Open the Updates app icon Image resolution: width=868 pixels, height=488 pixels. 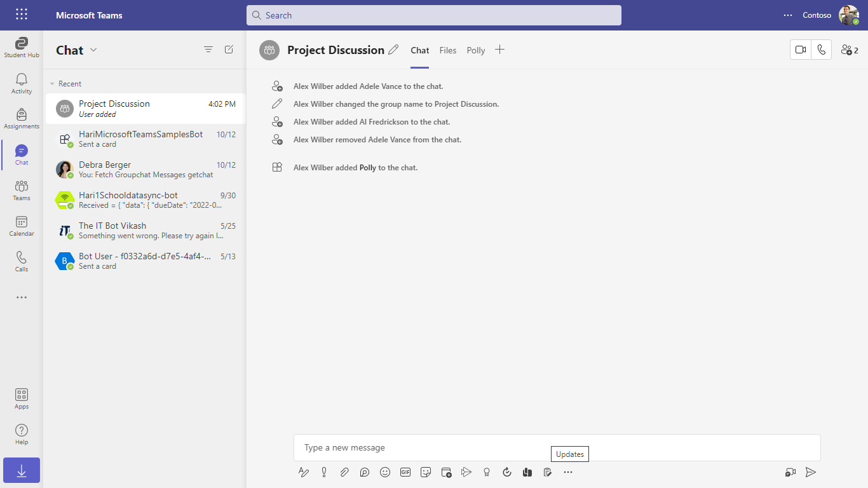coord(548,472)
